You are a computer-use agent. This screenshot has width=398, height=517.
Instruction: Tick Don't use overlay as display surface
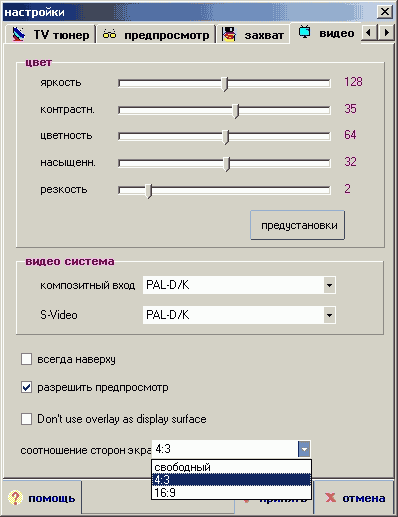pos(26,419)
